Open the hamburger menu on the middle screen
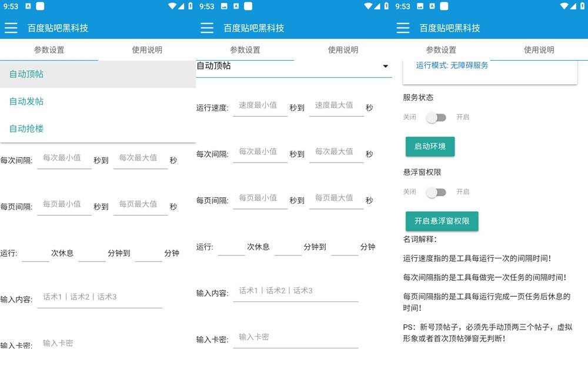Viewport: 588px width, 365px height. pyautogui.click(x=207, y=28)
